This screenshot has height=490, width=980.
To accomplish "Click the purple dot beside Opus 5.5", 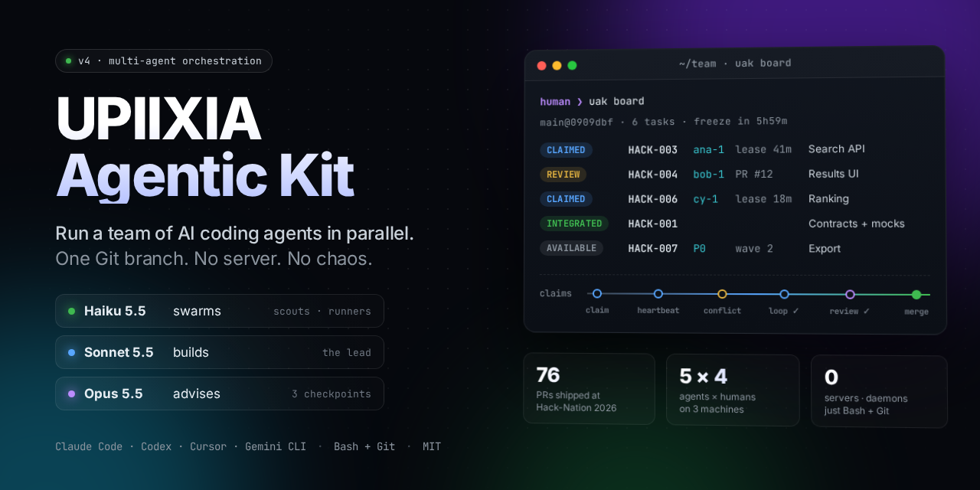I will (x=71, y=394).
